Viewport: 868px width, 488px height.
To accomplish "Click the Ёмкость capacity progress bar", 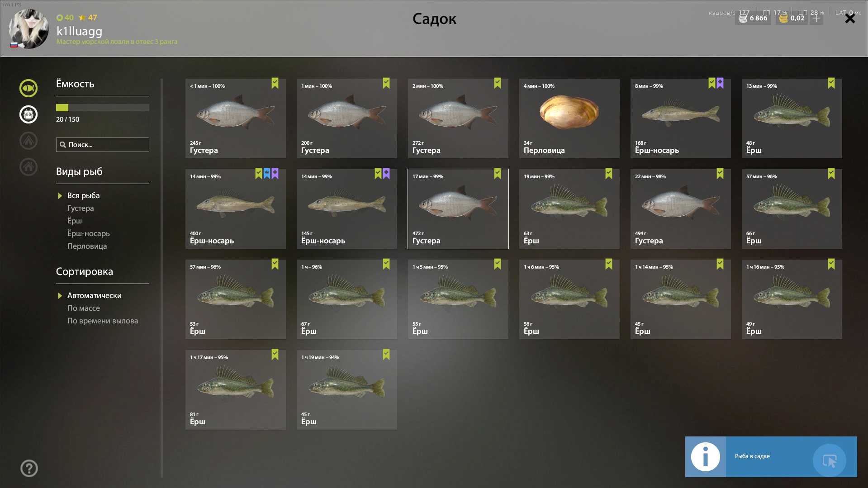I will (103, 108).
